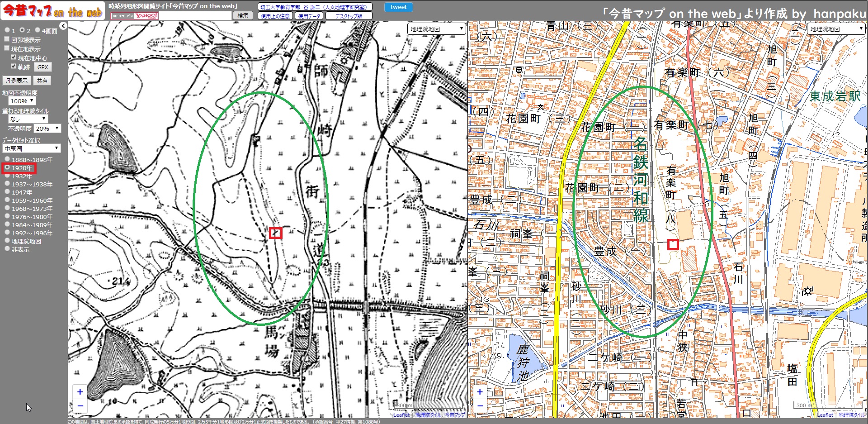Select the 1976~1980年 map period
The height and width of the screenshot is (424, 868).
pyautogui.click(x=7, y=216)
